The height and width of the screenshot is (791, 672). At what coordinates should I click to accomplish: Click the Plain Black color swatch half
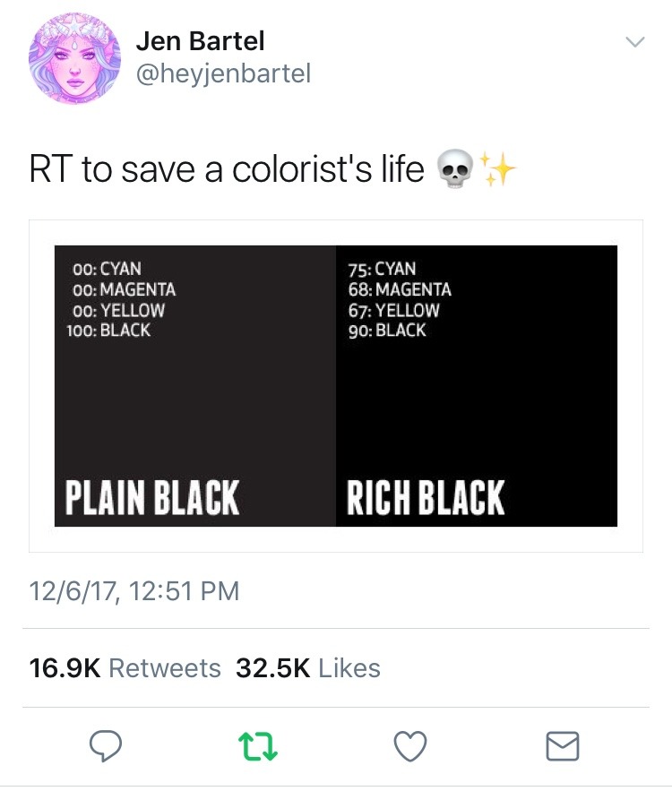tap(195, 403)
